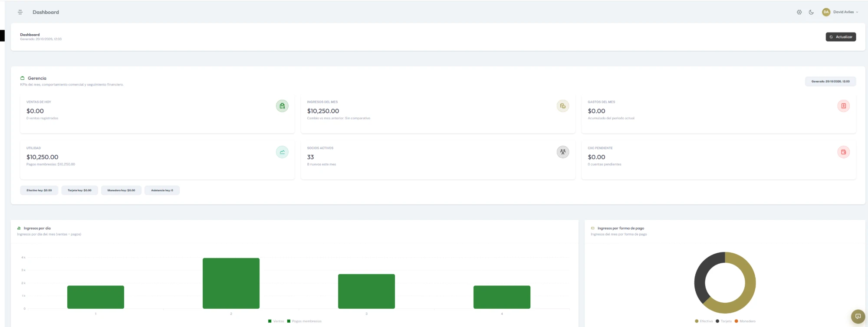Screen dimensions: 868x327
Task: Click the Socios Activos people icon
Action: [563, 152]
